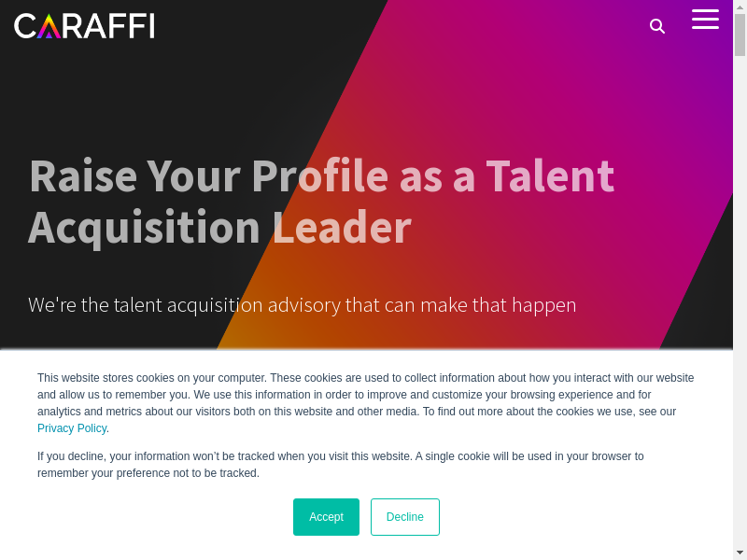Accept the website cookies
The height and width of the screenshot is (560, 747).
(326, 517)
